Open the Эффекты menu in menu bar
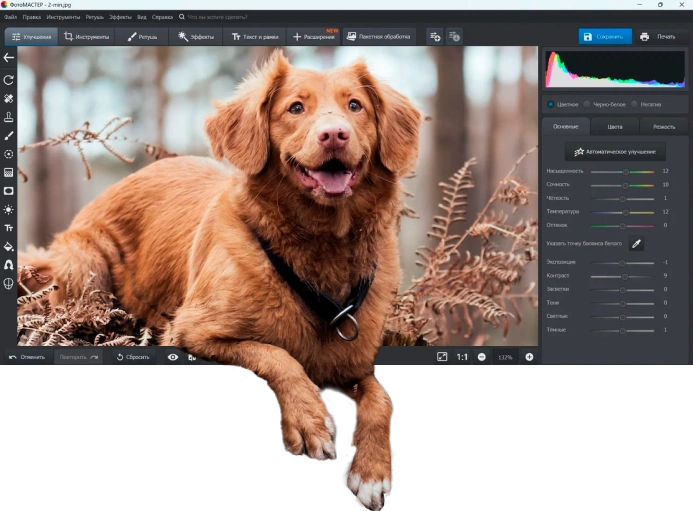Screen dimensions: 693x511 pyautogui.click(x=120, y=17)
